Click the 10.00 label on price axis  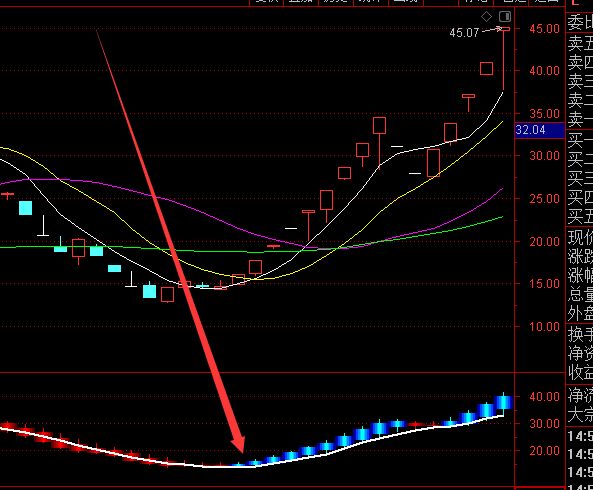click(x=544, y=327)
